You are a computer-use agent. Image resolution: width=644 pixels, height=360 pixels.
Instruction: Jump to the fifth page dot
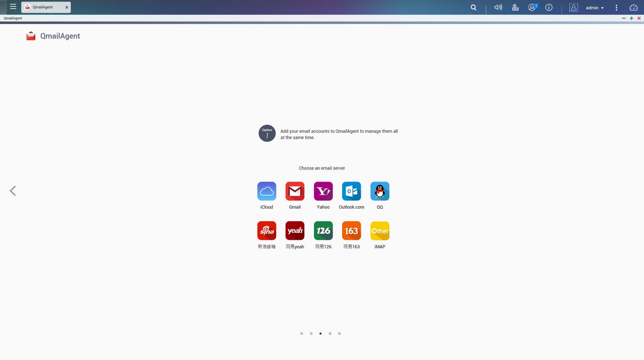click(339, 333)
